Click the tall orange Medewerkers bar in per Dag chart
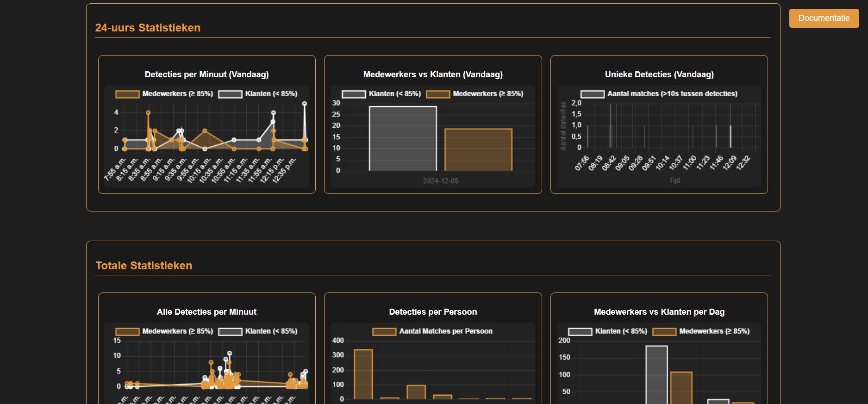The height and width of the screenshot is (404, 868). point(681,388)
